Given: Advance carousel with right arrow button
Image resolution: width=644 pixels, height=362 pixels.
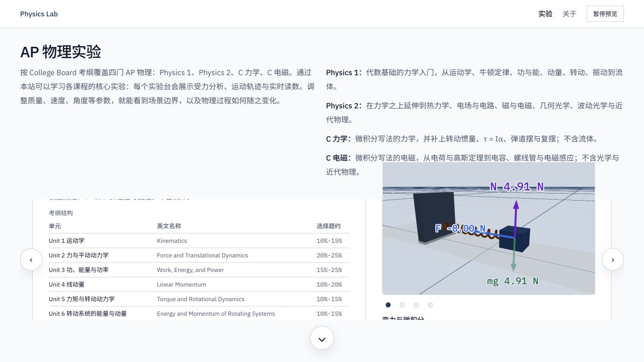Looking at the screenshot, I should point(613,259).
